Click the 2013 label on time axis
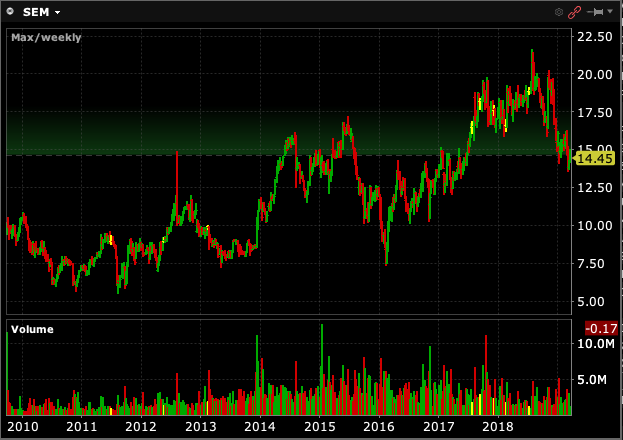 (201, 427)
